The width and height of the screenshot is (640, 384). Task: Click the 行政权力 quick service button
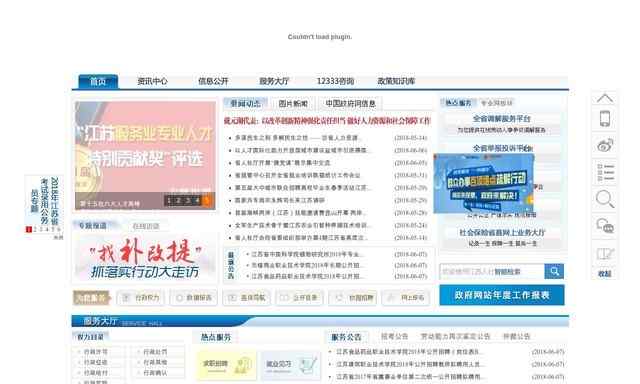point(140,298)
